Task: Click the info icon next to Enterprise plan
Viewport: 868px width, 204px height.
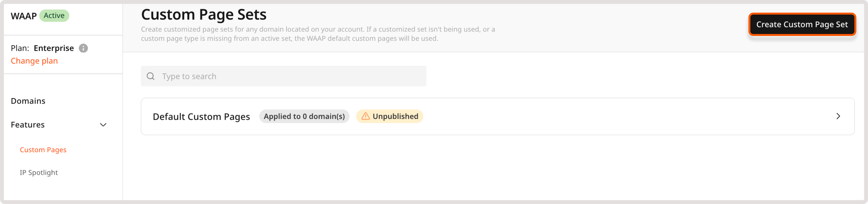Action: pyautogui.click(x=83, y=48)
